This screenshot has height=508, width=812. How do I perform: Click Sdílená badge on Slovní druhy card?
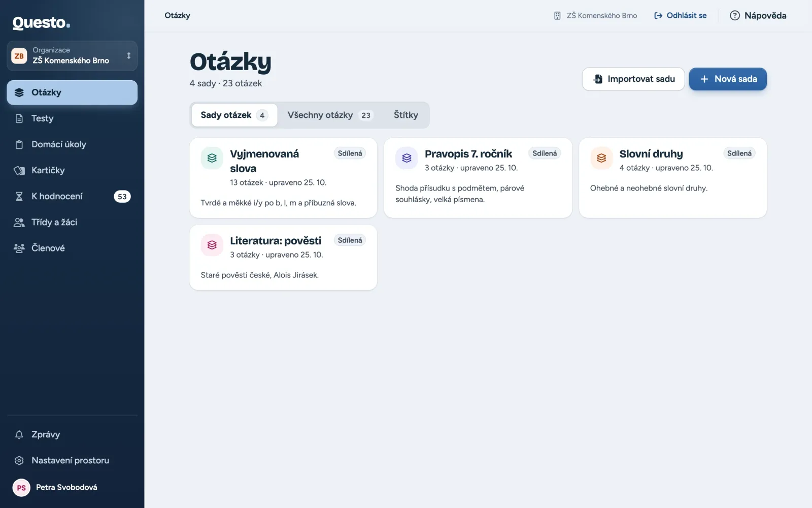(x=739, y=153)
